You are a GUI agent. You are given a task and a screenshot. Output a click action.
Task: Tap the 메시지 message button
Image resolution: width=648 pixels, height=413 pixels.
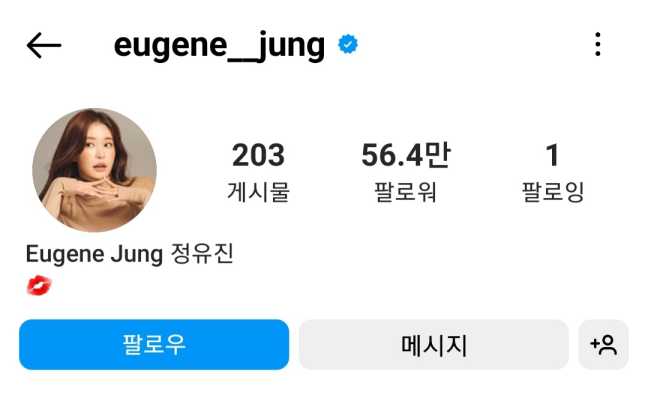pyautogui.click(x=434, y=345)
